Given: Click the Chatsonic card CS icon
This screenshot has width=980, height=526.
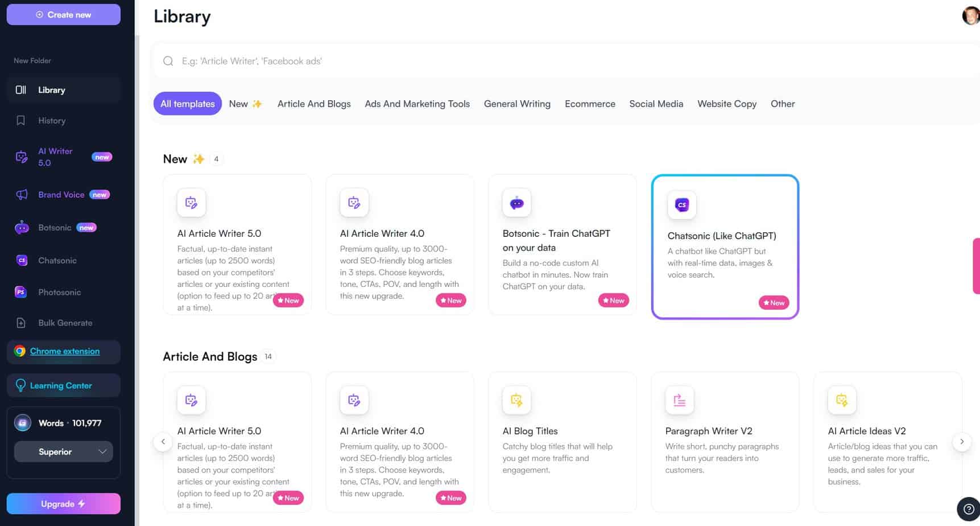Looking at the screenshot, I should pyautogui.click(x=681, y=205).
